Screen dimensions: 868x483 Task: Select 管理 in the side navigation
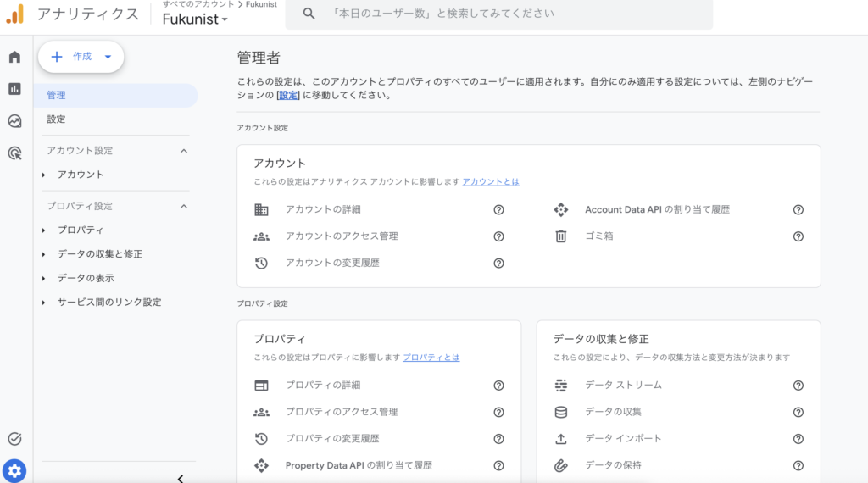[x=115, y=95]
